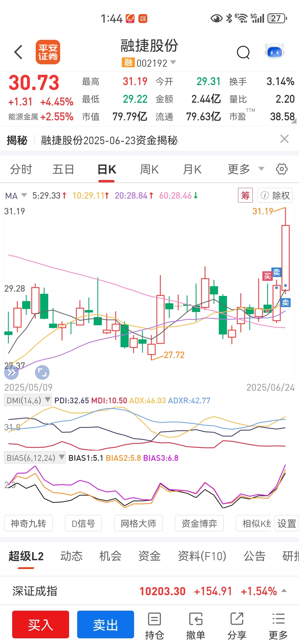Tap the orange 融 margin badge
Image resolution: width=299 pixels, height=644 pixels.
coord(128,63)
